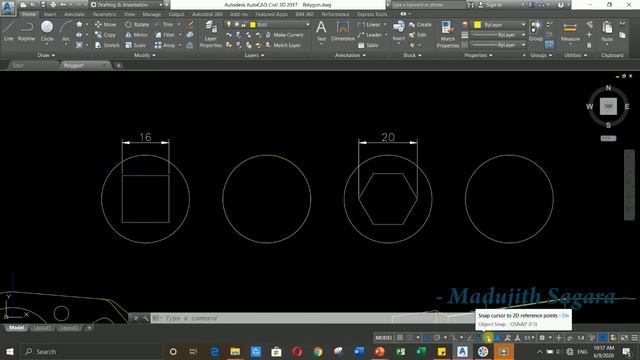Choose the Stretch command
The width and height of the screenshot is (640, 360).
(107, 45)
